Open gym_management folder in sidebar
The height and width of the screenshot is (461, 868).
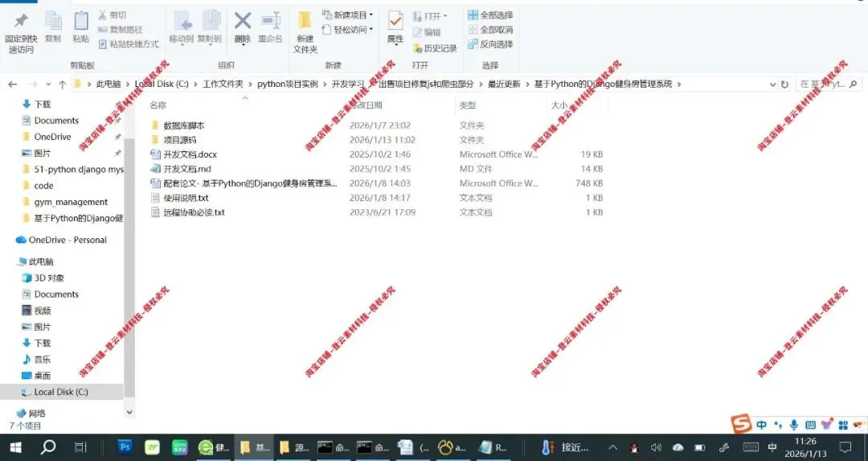coord(71,202)
